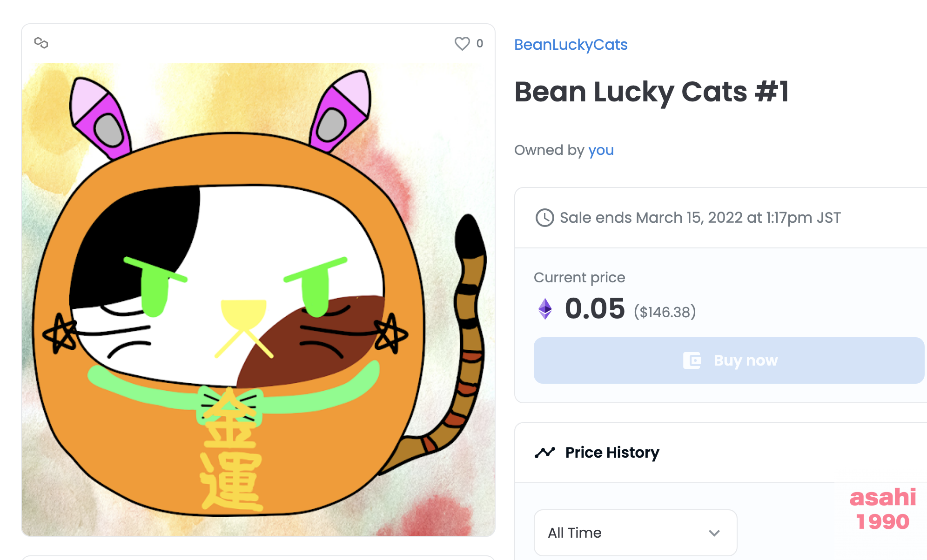Viewport: 927px width, 560px height.
Task: Click the pink asahi 1990 watermark
Action: [x=883, y=509]
